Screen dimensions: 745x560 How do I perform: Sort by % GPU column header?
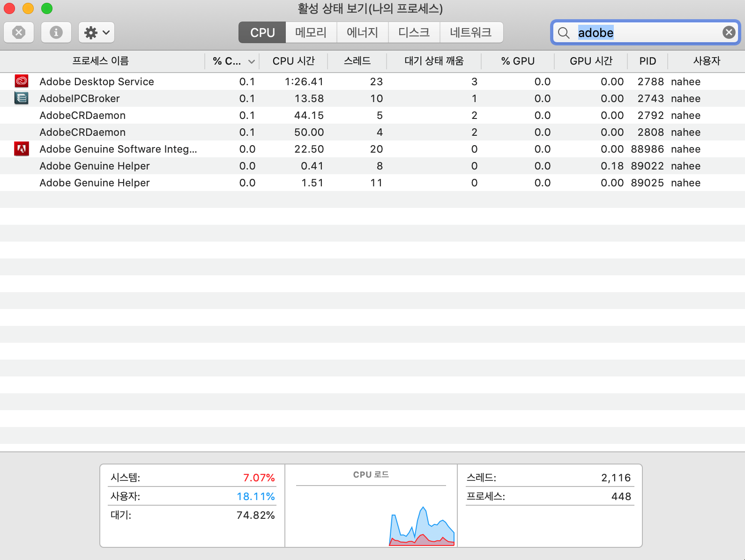[x=518, y=61]
